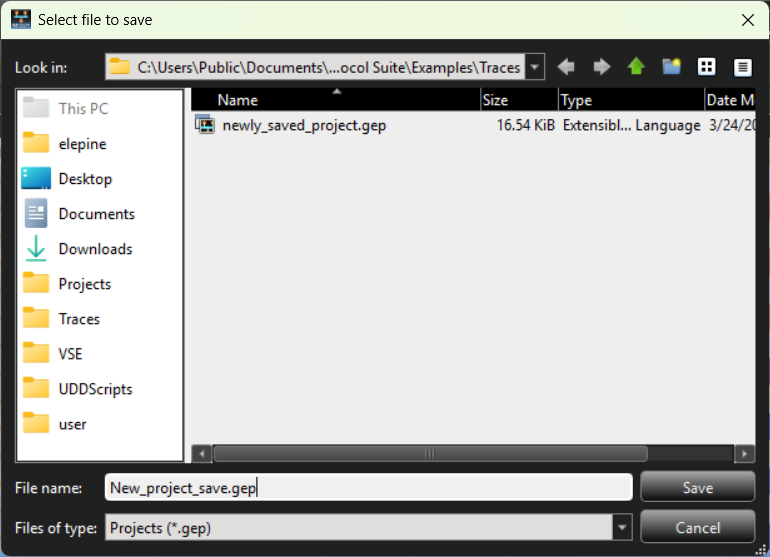Click into the File name field
The height and width of the screenshot is (557, 770).
(x=368, y=487)
